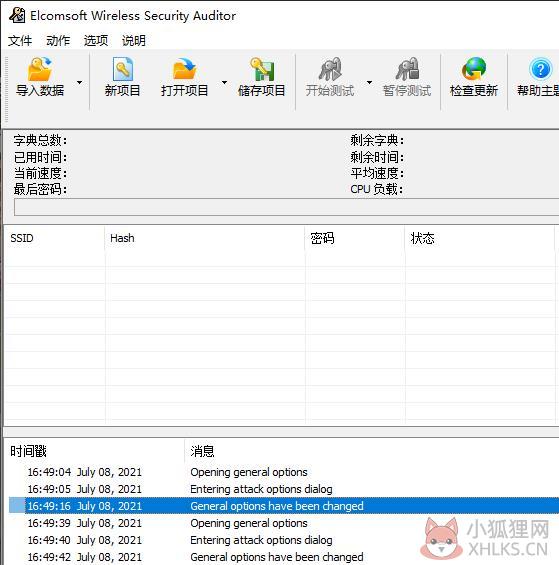Click the Elcomsoft app icon in title bar

(17, 15)
